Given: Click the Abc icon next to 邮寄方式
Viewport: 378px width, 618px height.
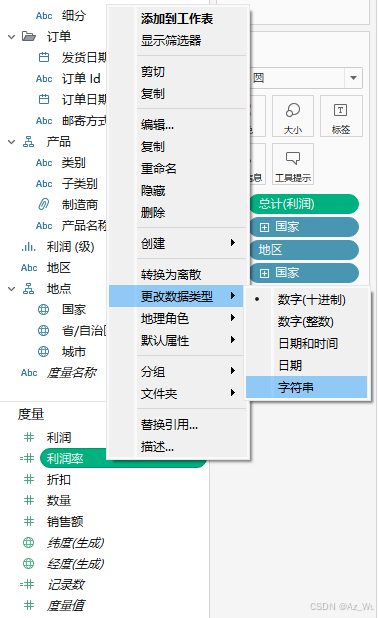Looking at the screenshot, I should tap(44, 121).
